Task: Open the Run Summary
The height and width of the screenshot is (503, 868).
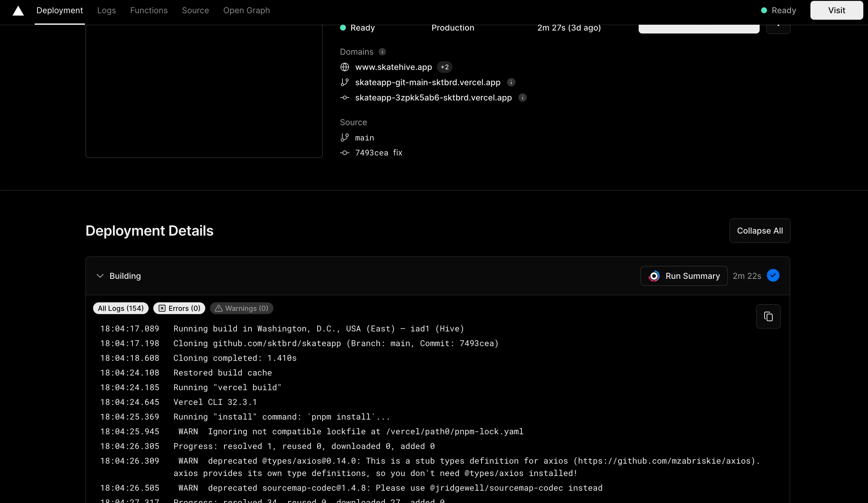Action: [x=684, y=276]
